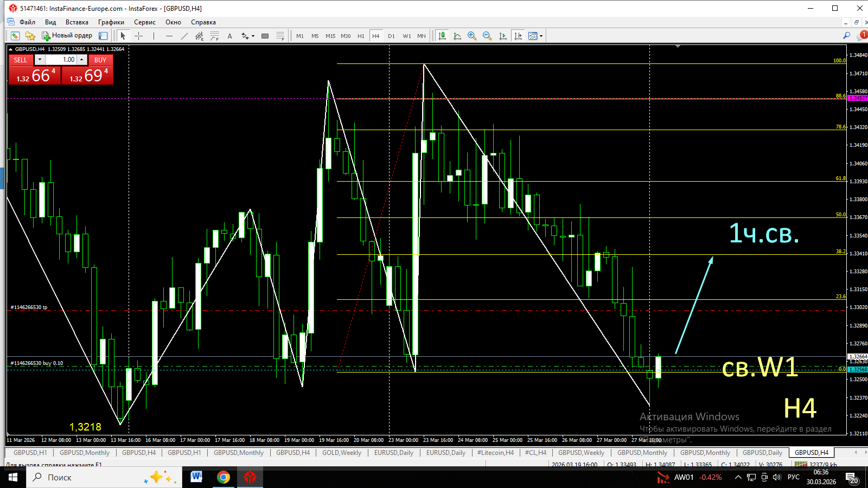Open the profiles star-folder icon

(30, 36)
